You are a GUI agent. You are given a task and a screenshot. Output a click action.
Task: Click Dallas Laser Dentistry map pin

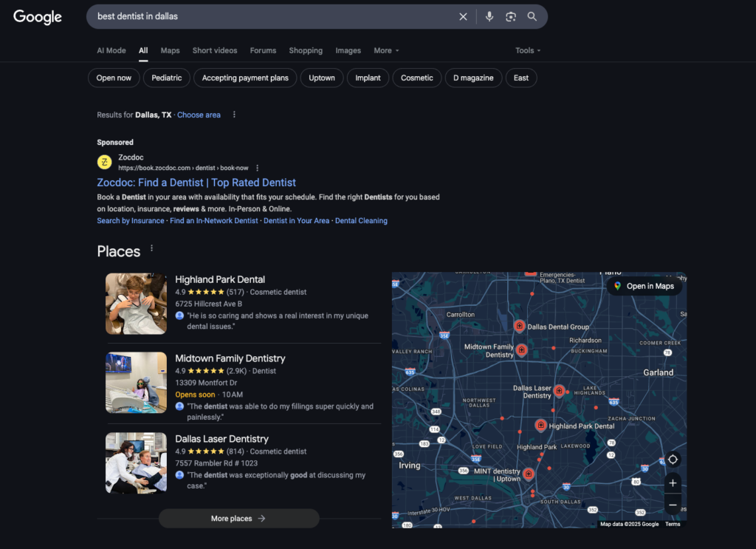pos(560,390)
